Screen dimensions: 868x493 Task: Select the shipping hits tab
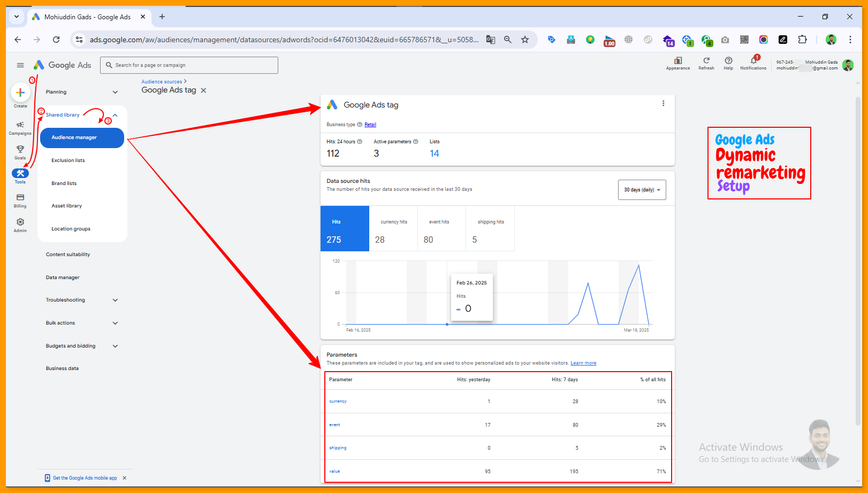pyautogui.click(x=490, y=228)
